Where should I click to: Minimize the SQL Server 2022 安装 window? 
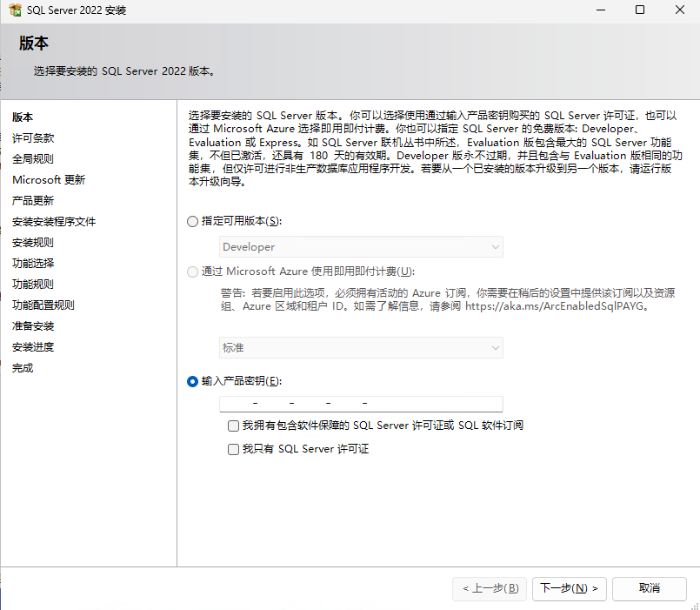[x=601, y=10]
